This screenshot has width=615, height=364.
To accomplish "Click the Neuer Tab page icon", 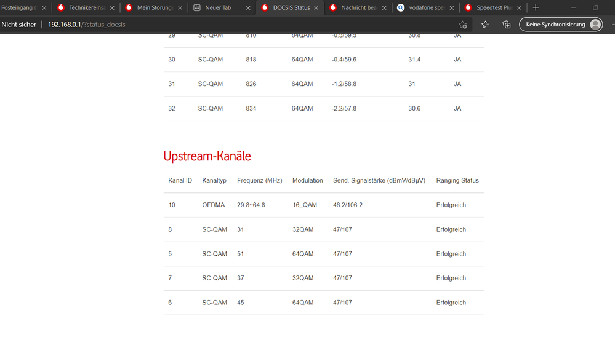I will (196, 8).
